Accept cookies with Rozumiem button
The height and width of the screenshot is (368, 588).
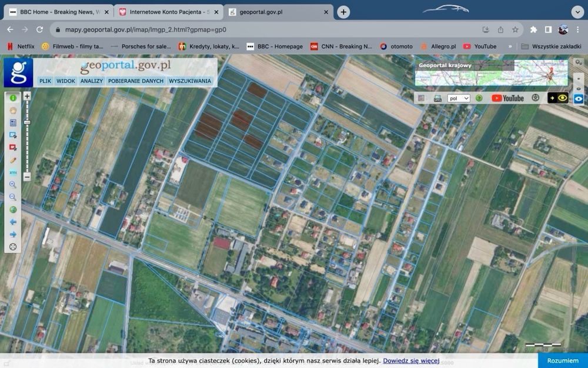pyautogui.click(x=563, y=360)
